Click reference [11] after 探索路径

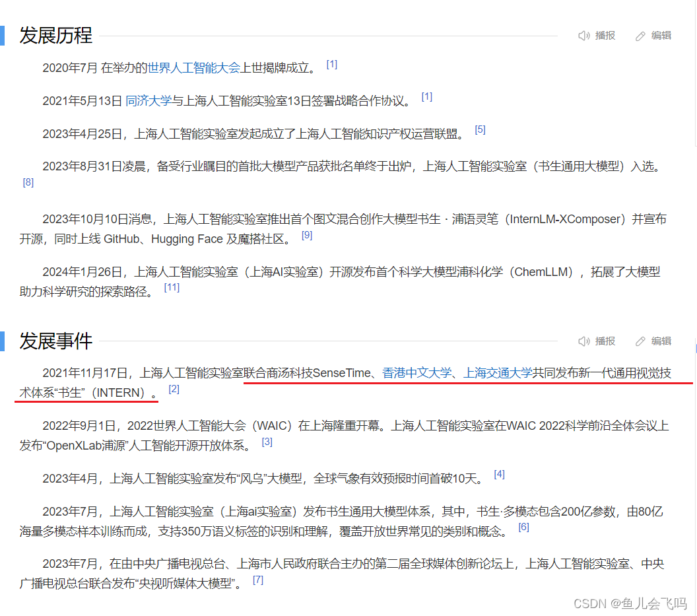coord(172,288)
